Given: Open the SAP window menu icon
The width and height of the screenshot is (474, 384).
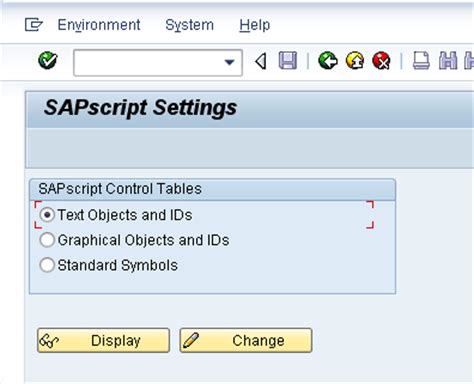Looking at the screenshot, I should point(34,25).
